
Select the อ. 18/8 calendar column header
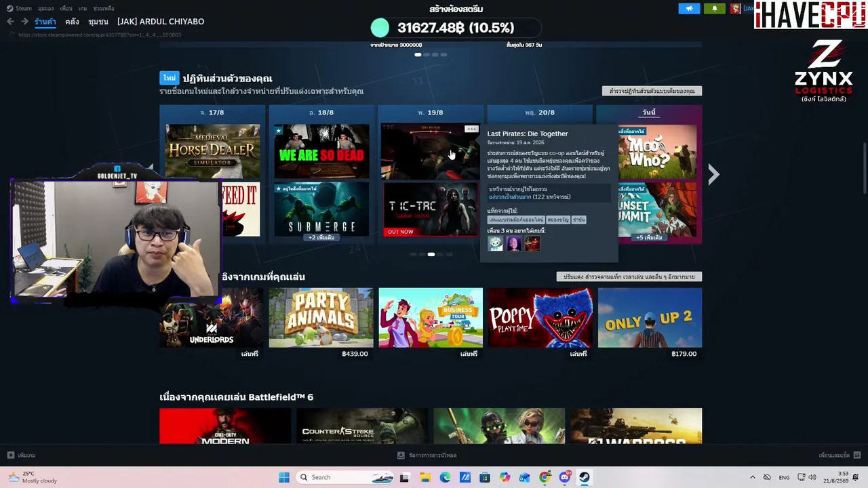click(321, 113)
